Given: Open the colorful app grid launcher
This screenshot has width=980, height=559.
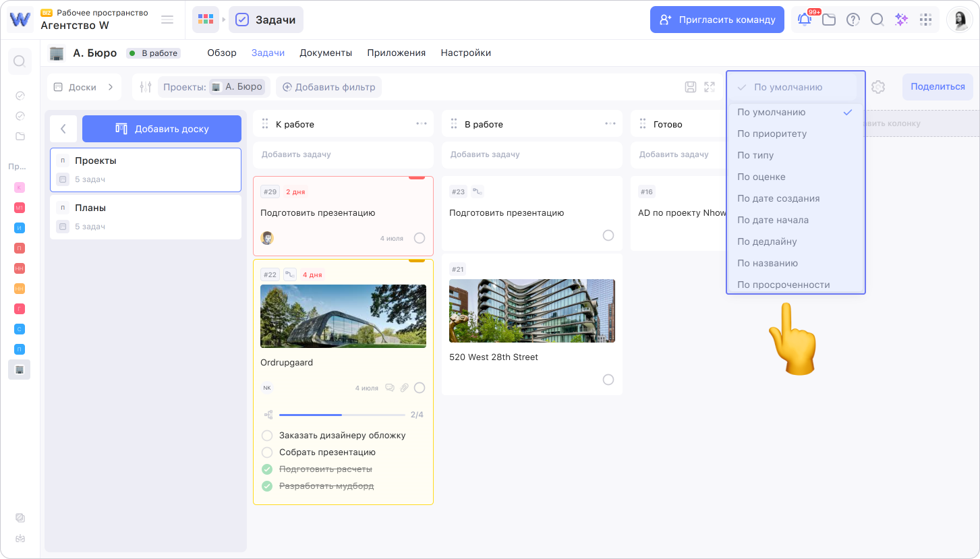Looking at the screenshot, I should [206, 20].
